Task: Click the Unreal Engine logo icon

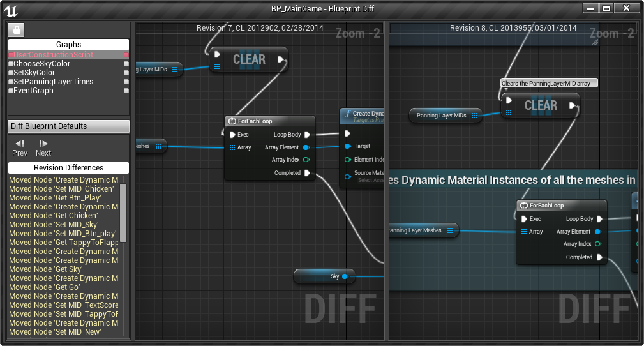Action: pos(11,9)
